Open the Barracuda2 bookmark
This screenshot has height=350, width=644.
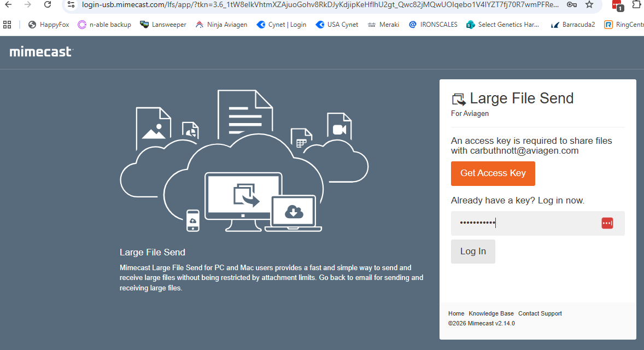[573, 25]
